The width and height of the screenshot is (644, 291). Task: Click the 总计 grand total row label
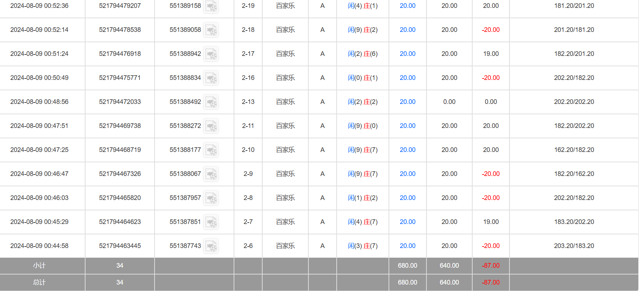(39, 282)
